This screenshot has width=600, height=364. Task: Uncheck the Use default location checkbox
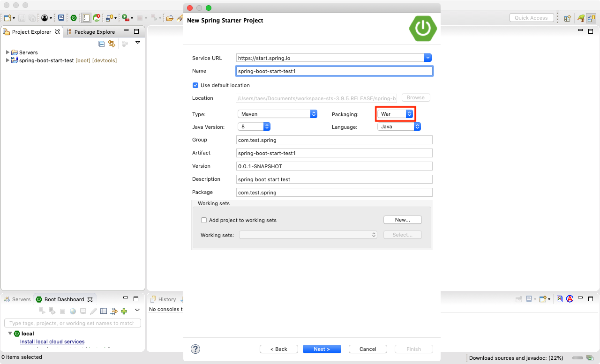[x=195, y=85]
